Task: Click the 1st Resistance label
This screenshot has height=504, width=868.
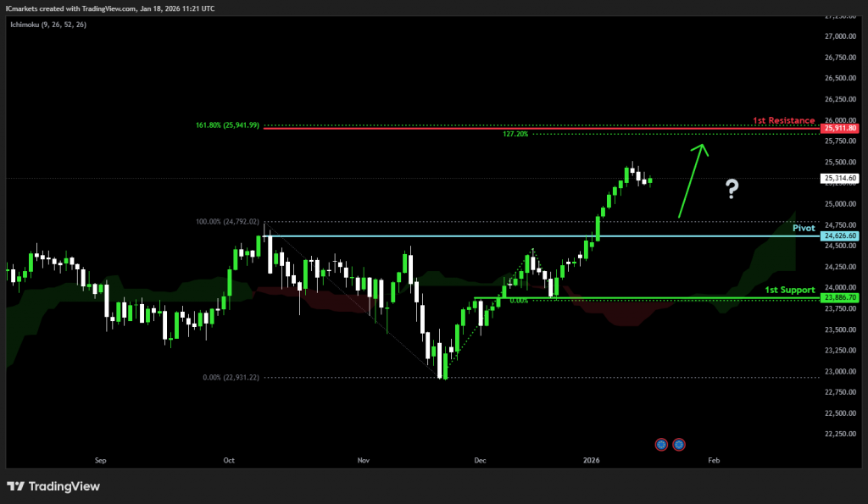Action: [783, 120]
